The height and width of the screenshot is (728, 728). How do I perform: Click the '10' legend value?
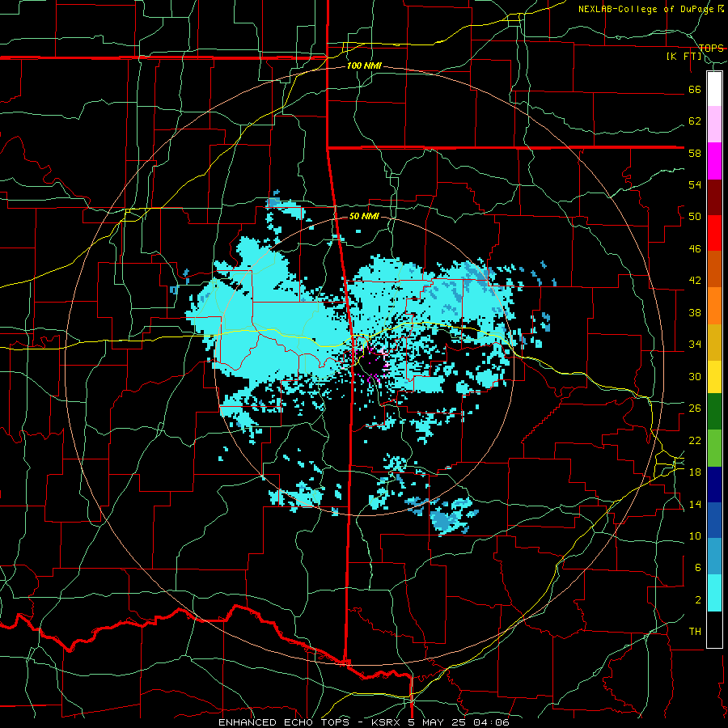tap(695, 535)
